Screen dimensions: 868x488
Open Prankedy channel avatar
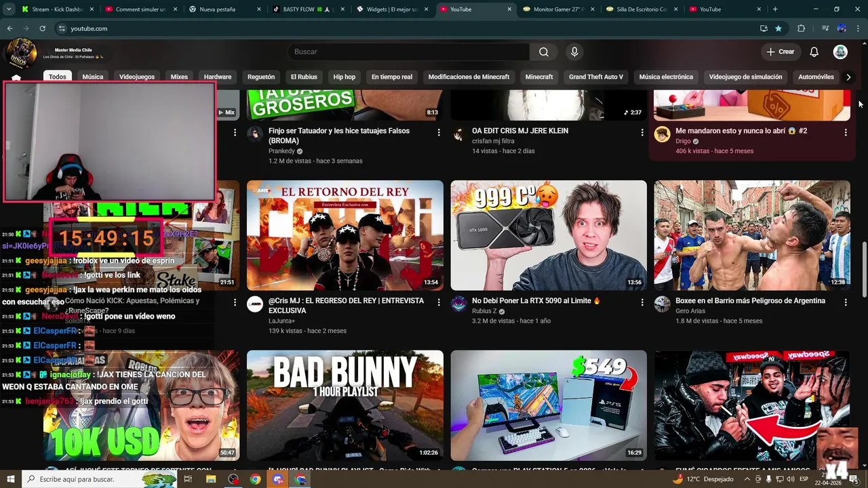[x=255, y=134]
